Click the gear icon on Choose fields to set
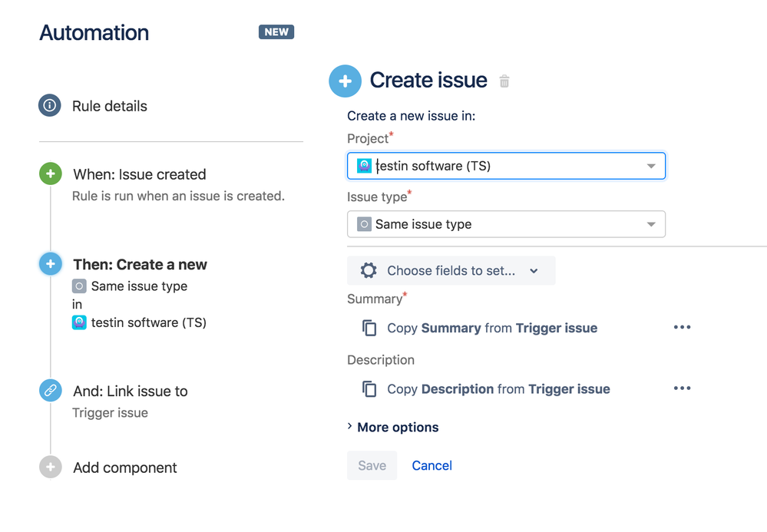Screen dimensions: 767x532 (368, 270)
